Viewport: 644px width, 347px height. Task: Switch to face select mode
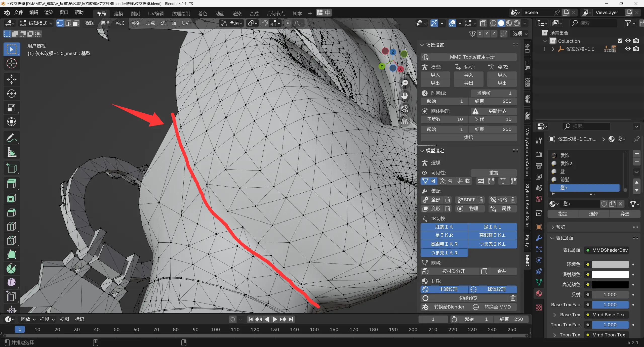76,23
